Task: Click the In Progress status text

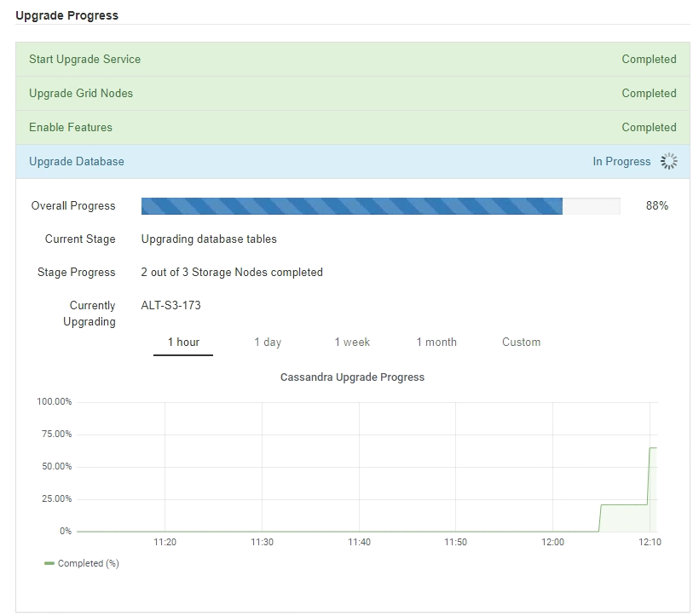Action: point(621,162)
